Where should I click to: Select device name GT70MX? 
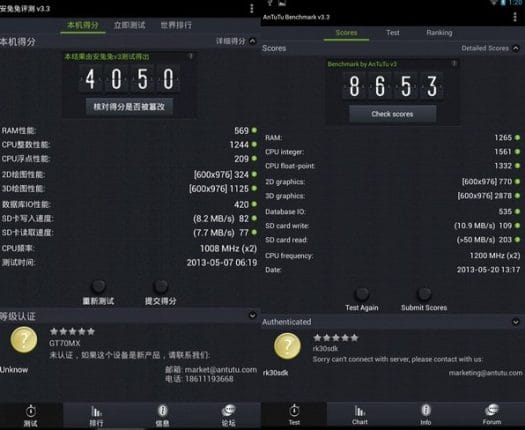tap(65, 343)
